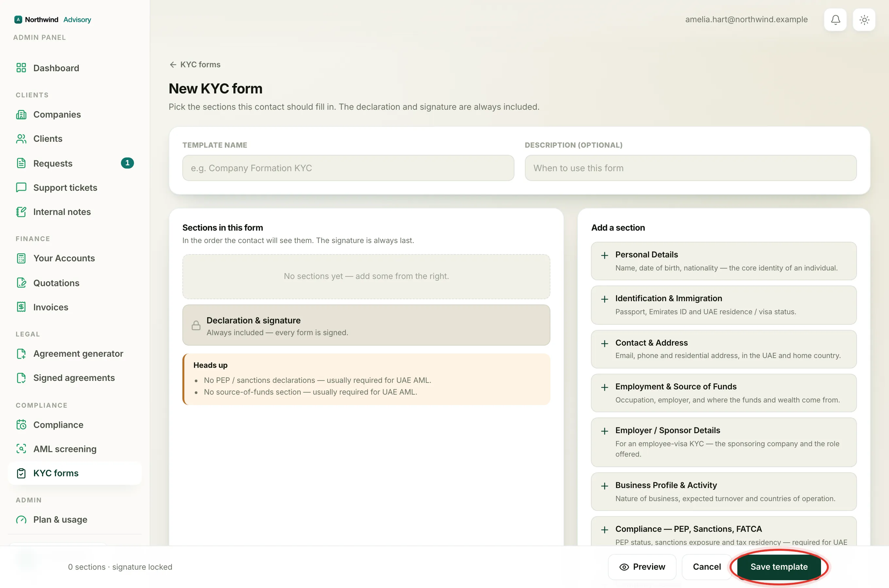Image resolution: width=889 pixels, height=588 pixels.
Task: Add the Personal Details section card
Action: [x=724, y=261]
